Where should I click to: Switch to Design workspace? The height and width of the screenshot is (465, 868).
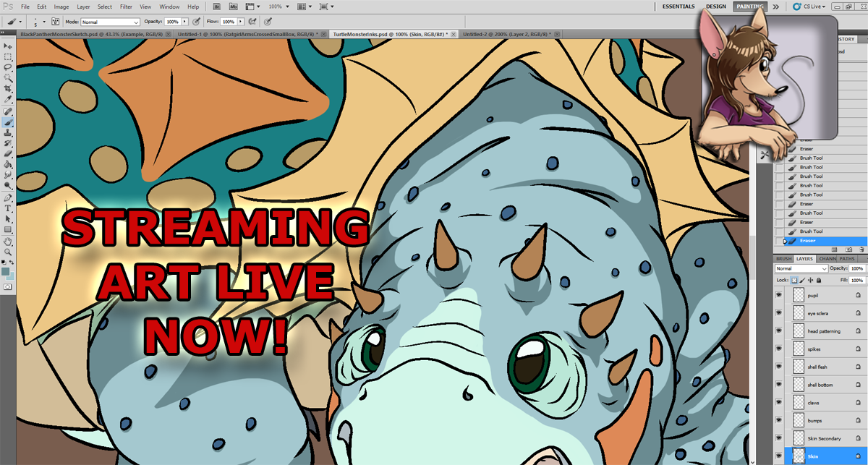(715, 7)
